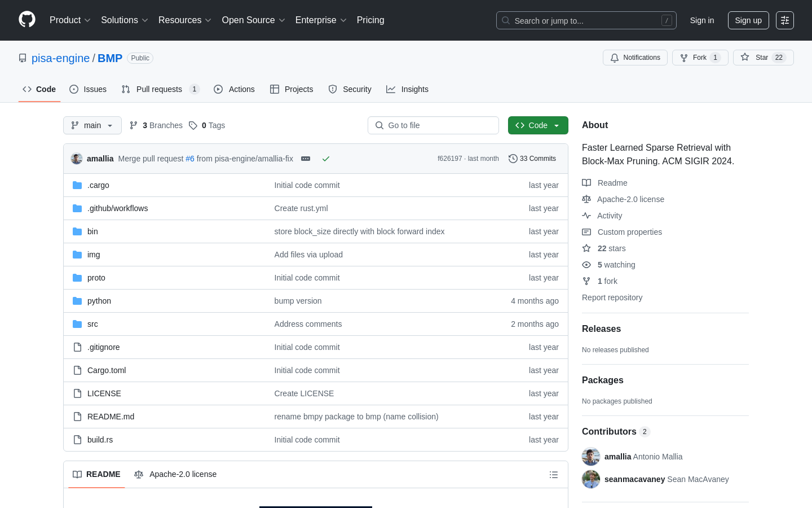Star the repository with the star icon
This screenshot has height=508, width=812.
(x=745, y=58)
